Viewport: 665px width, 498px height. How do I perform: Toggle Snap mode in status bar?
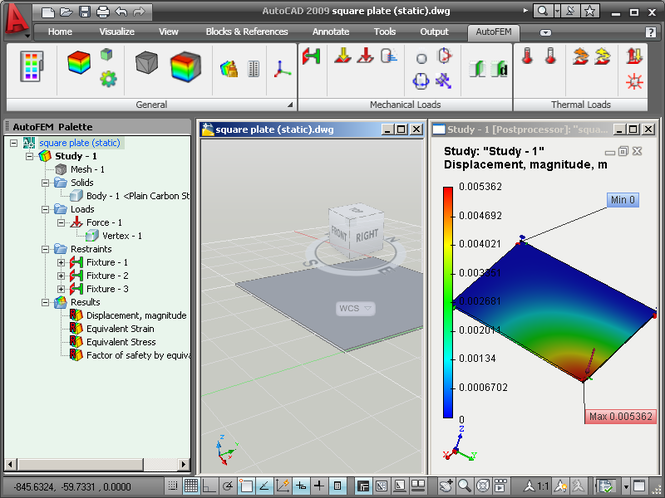pyautogui.click(x=173, y=486)
